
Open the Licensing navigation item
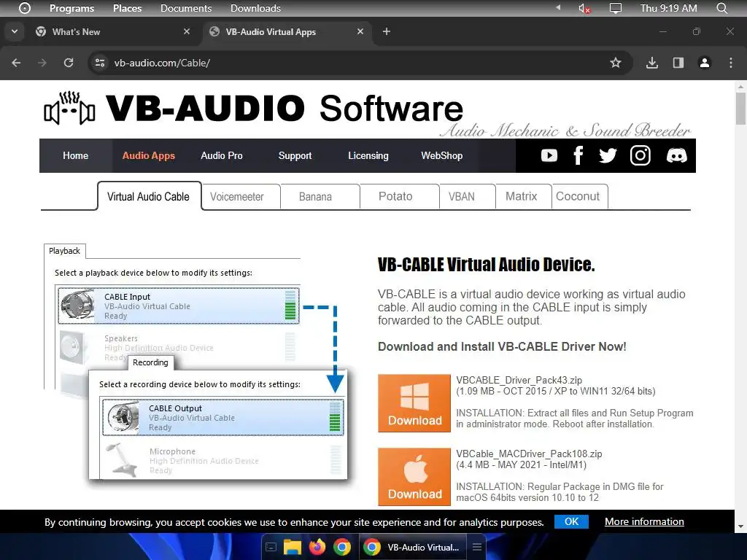368,156
